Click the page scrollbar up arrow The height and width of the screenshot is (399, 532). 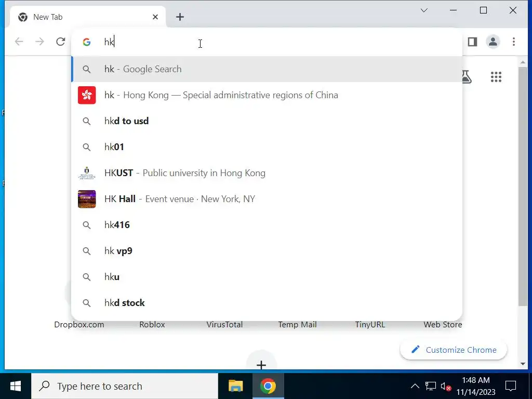[x=523, y=62]
